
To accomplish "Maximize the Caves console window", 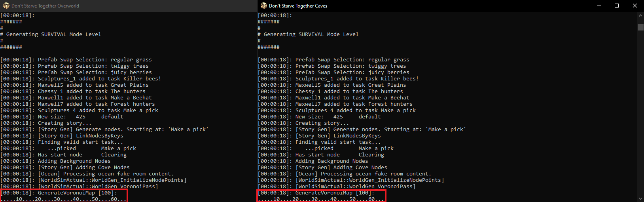I will pos(617,6).
